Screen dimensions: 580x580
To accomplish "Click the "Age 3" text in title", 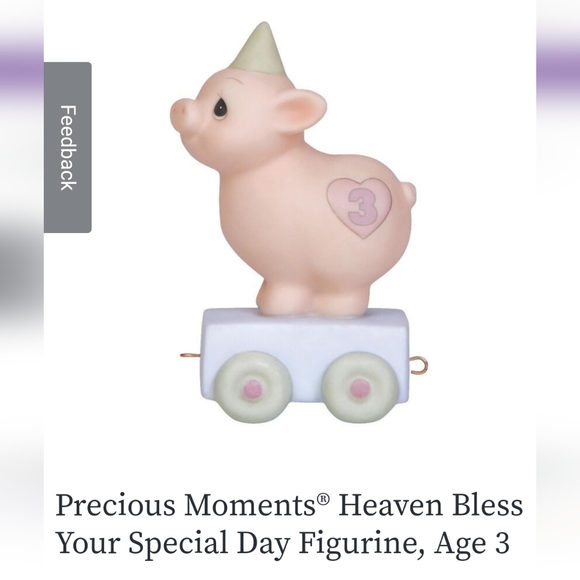I will coord(472,543).
